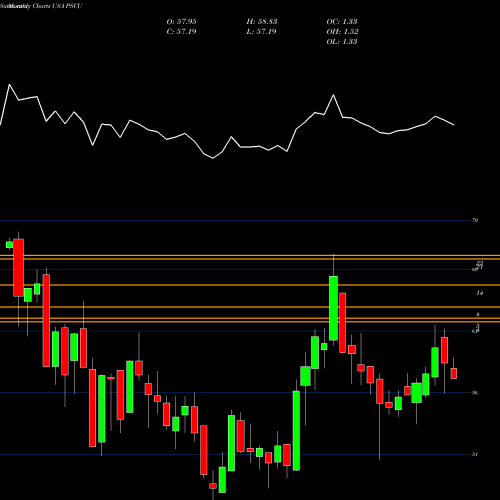Screen dimensions: 500x500
Task: Click the open price value O: 57.95
Action: click(x=181, y=22)
